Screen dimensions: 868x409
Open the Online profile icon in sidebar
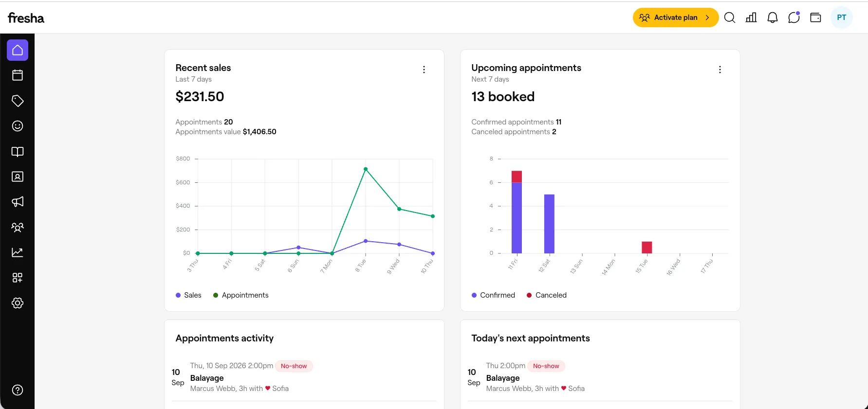click(x=18, y=177)
